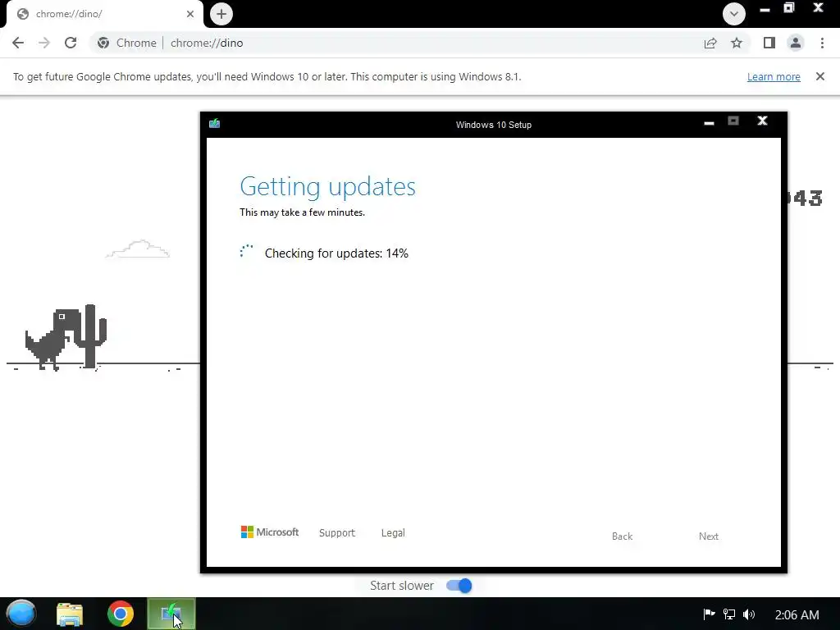The image size is (840, 630).
Task: Close the Windows 10 Setup window
Action: (762, 121)
